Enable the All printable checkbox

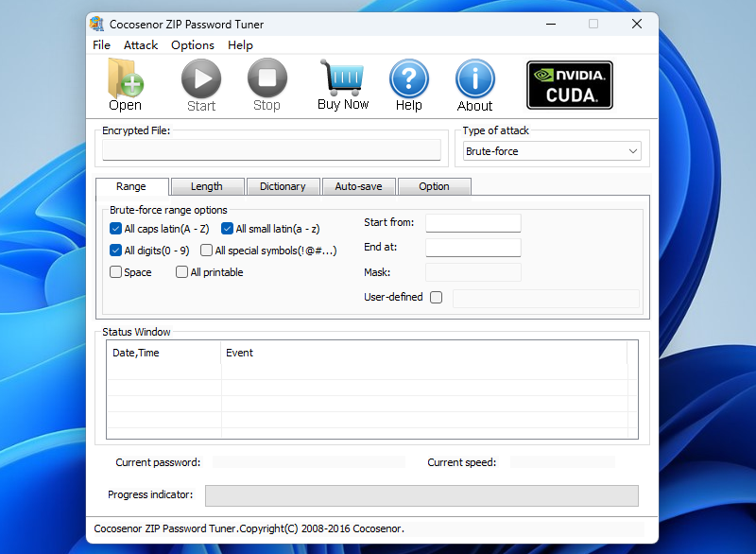pos(181,272)
